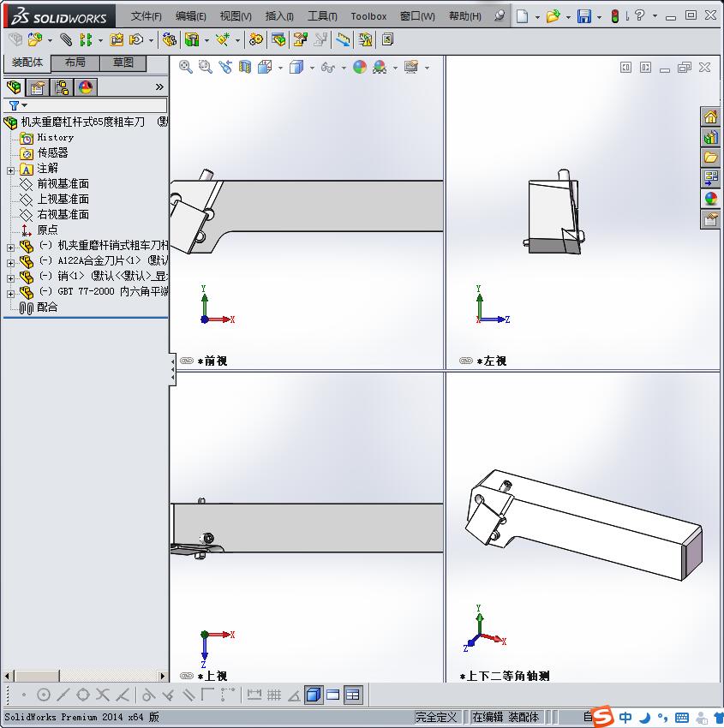Screen dimensions: 724x728
Task: Expand the 销<1> component node
Action: (x=10, y=278)
